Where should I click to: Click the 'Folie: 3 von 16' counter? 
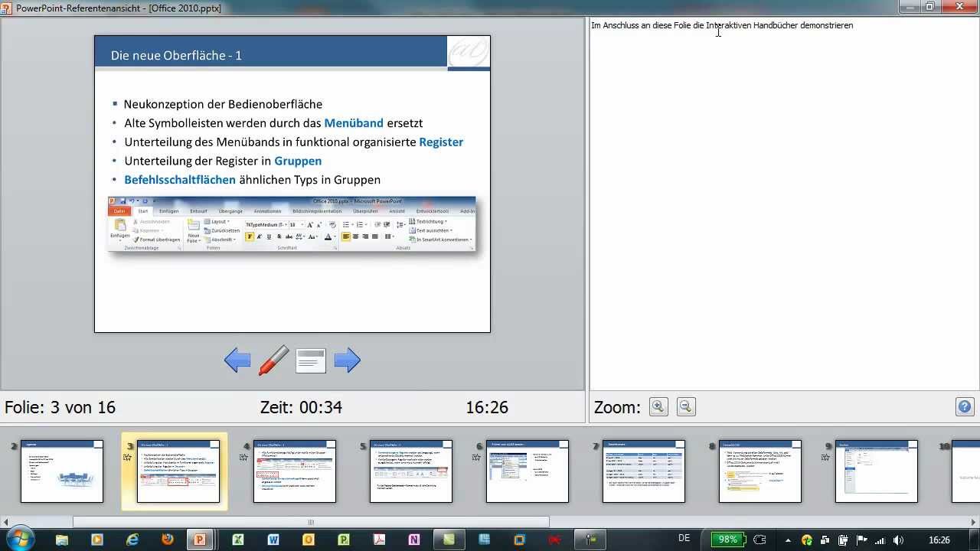coord(60,407)
